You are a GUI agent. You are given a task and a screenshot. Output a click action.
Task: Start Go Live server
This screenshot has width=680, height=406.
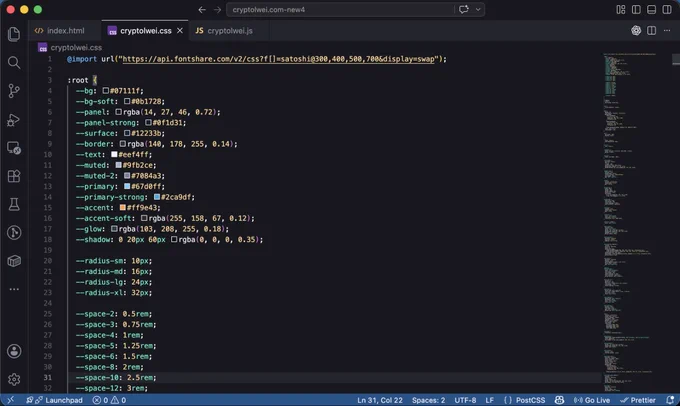click(x=592, y=400)
